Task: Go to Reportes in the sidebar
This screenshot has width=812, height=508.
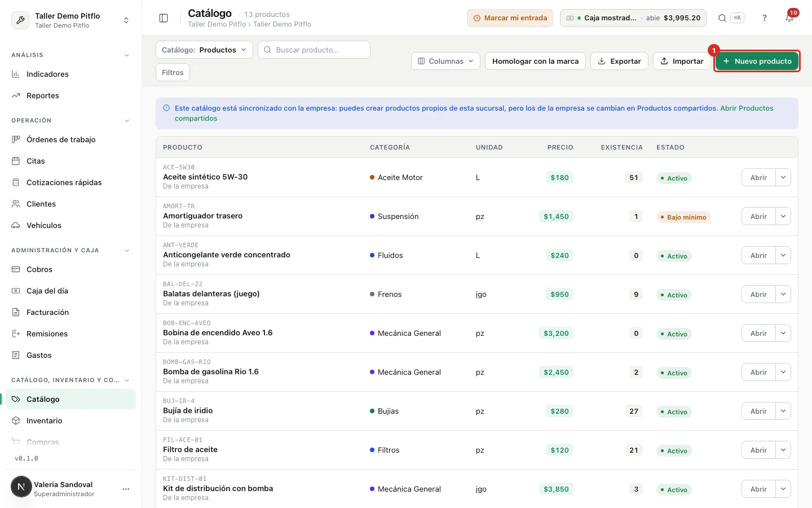Action: pos(70,95)
